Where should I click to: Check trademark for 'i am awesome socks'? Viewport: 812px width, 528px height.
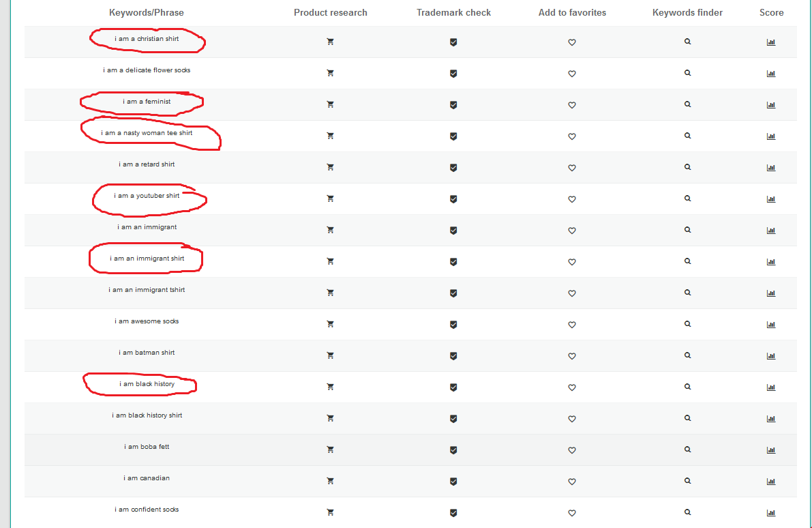click(x=453, y=324)
